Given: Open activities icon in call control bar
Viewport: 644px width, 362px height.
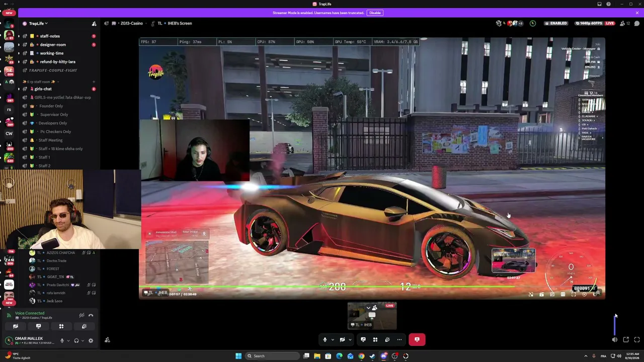Looking at the screenshot, I should tap(375, 339).
